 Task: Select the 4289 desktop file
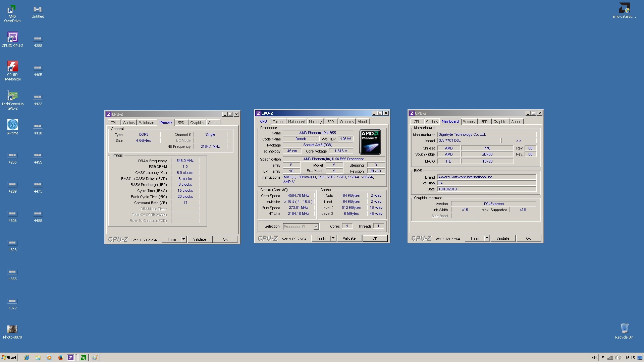[12, 187]
